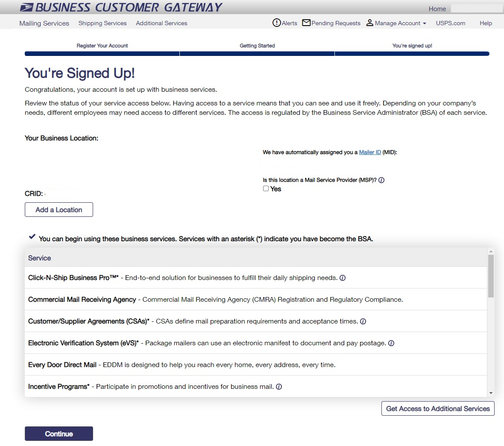Viewport: 504px width, 446px height.
Task: Select the Every Door Direct Mail row
Action: click(x=256, y=365)
